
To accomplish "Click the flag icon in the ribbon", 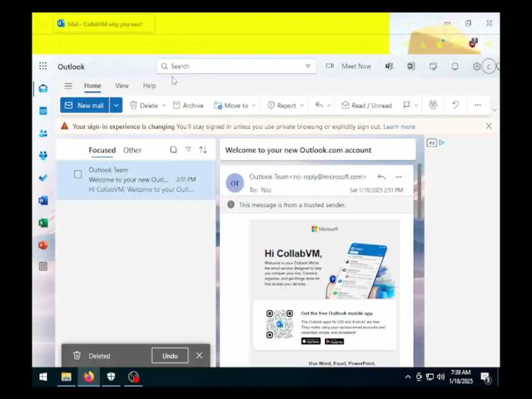I will 406,105.
